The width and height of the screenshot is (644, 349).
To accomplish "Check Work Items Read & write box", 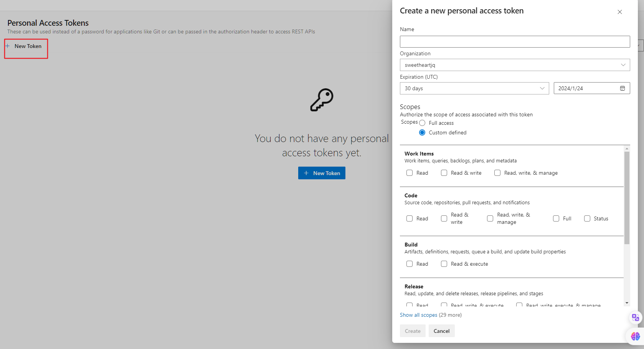I will 444,173.
